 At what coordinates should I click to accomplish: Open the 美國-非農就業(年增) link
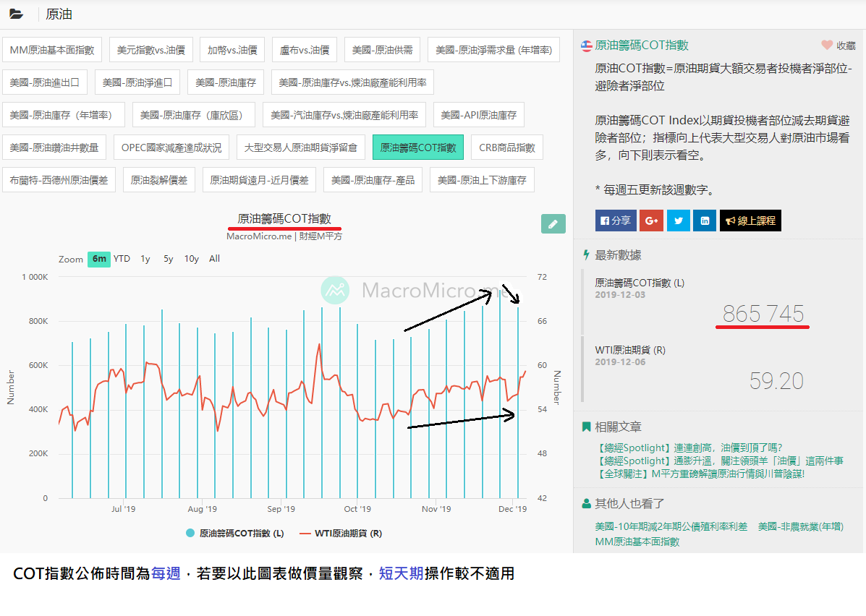click(800, 526)
